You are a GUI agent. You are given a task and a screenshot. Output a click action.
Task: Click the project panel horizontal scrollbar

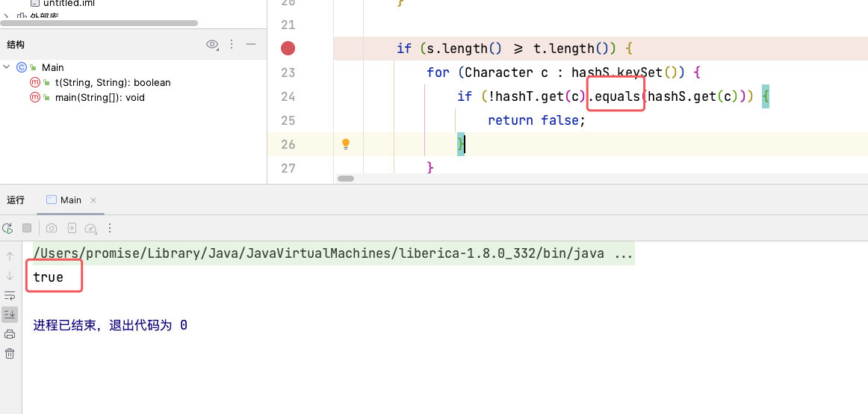tap(99, 23)
